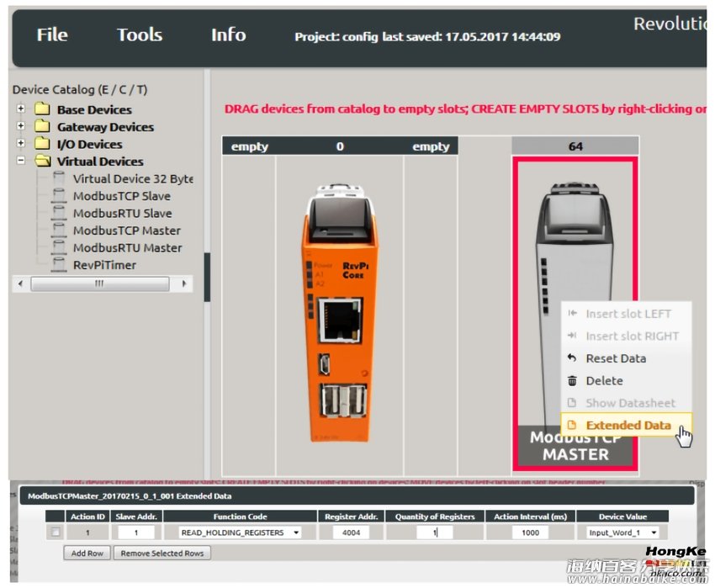Click the Remove Selected Rows button

coord(162,553)
